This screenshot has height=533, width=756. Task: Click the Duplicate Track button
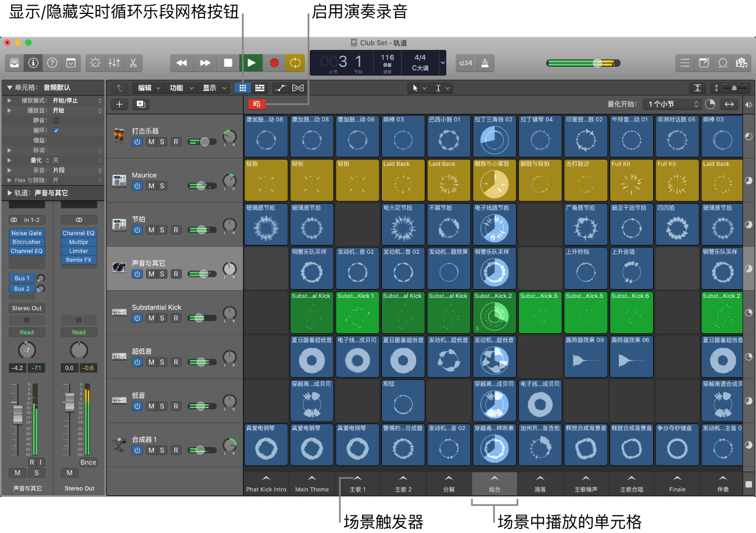point(141,104)
